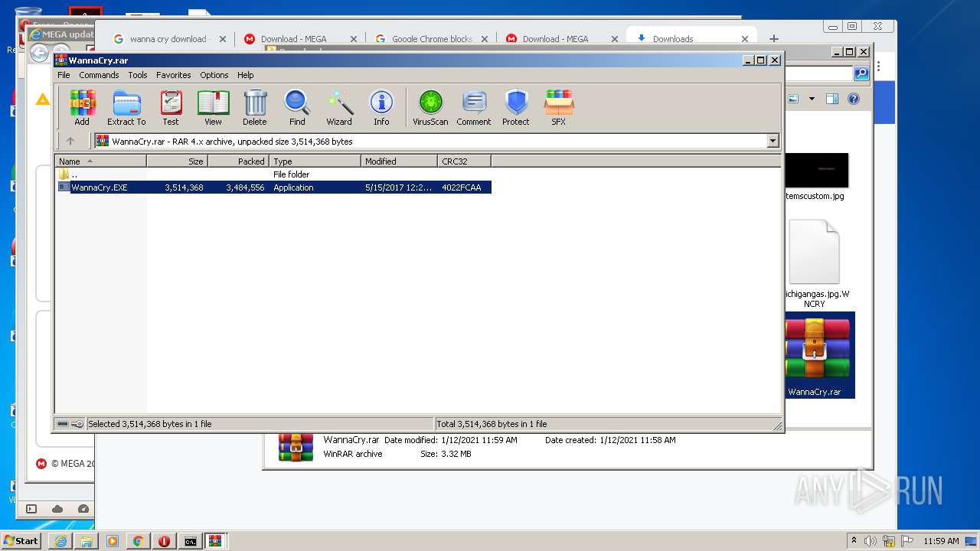Image resolution: width=980 pixels, height=551 pixels.
Task: Click the modified date 5/15/2017 cell
Action: pyautogui.click(x=398, y=187)
